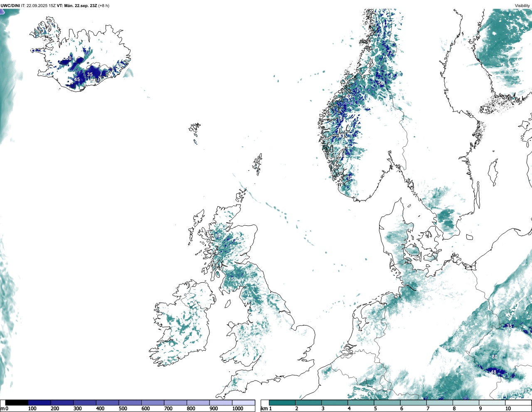This screenshot has height=412, width=532.
Task: Select the '468' value on the map
Action: coord(445,348)
